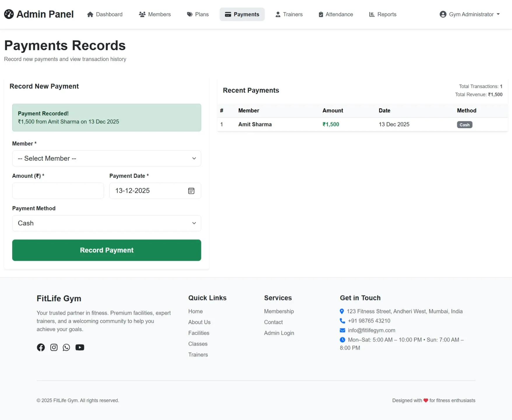512x420 pixels.
Task: Click the FitLife Gym Facebook icon
Action: point(41,347)
